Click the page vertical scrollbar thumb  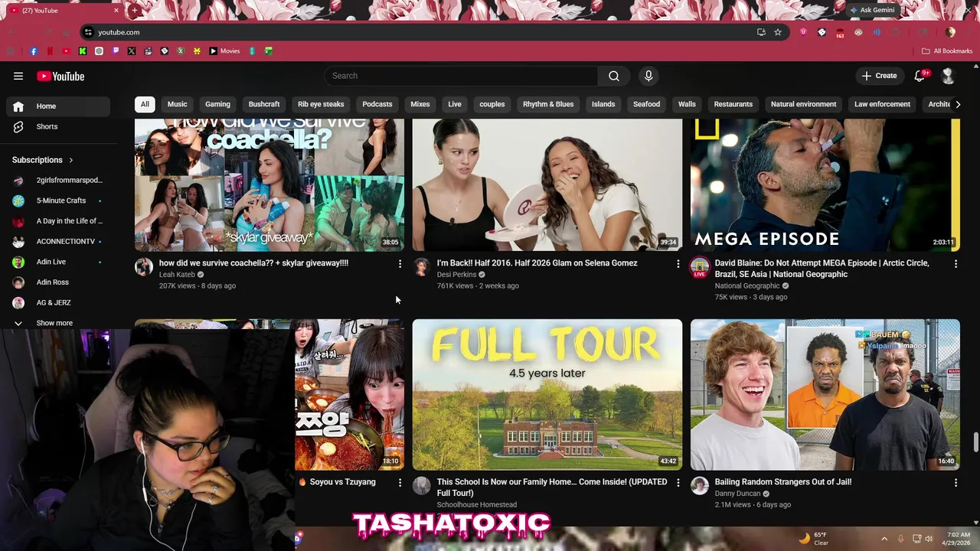coord(975,443)
